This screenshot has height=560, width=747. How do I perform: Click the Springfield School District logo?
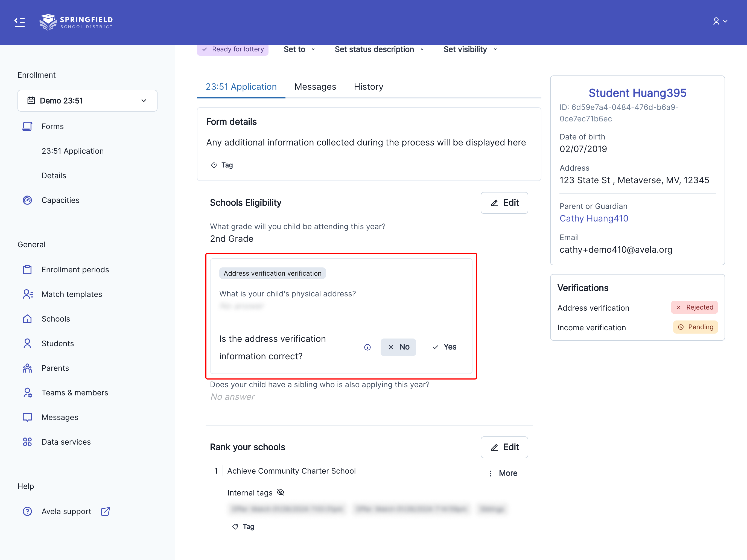[x=76, y=22]
